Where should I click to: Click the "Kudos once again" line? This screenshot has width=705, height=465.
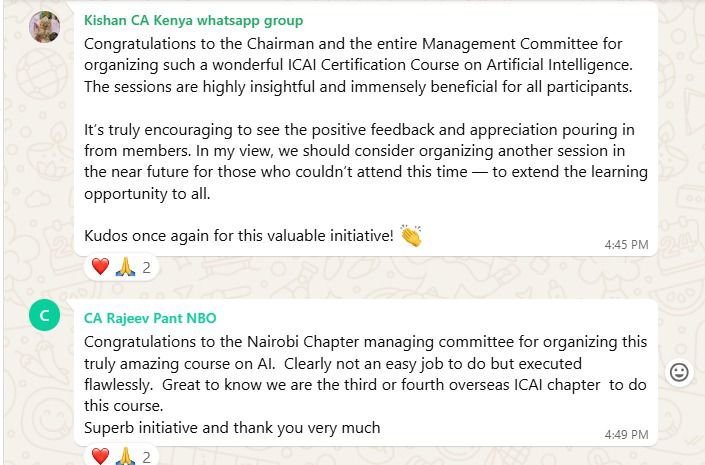coord(240,237)
